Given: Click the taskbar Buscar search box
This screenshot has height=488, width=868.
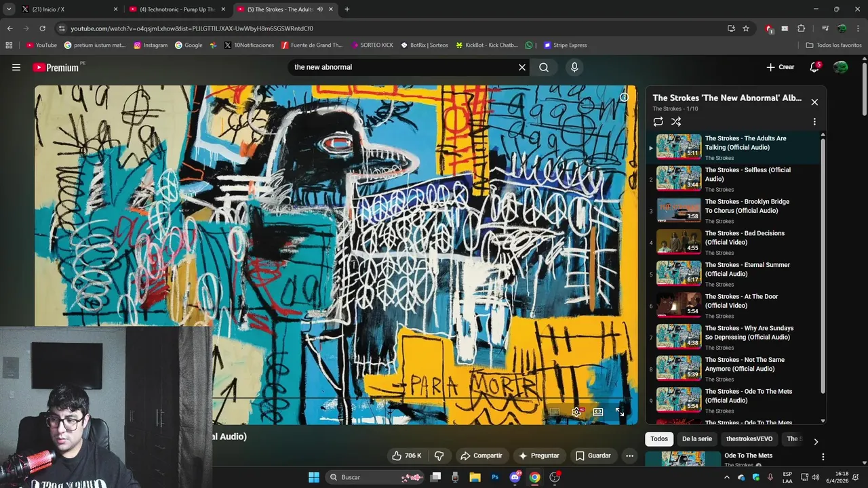Looking at the screenshot, I should pyautogui.click(x=375, y=477).
